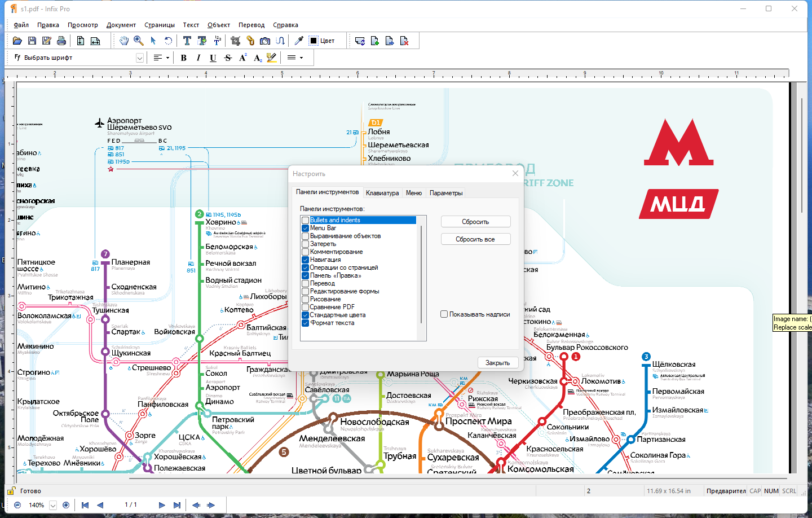This screenshot has height=518, width=812.
Task: Uncheck the Навигация toolbar checkbox
Action: coord(306,260)
